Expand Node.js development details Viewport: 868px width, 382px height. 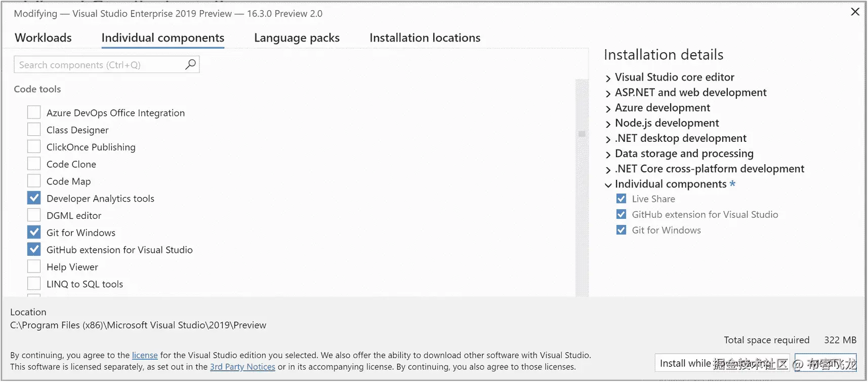point(608,124)
